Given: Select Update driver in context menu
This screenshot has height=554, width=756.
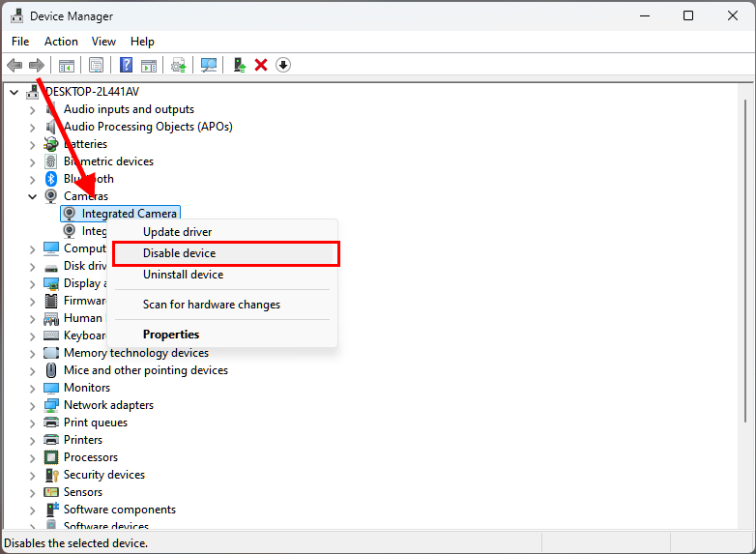Looking at the screenshot, I should (178, 232).
